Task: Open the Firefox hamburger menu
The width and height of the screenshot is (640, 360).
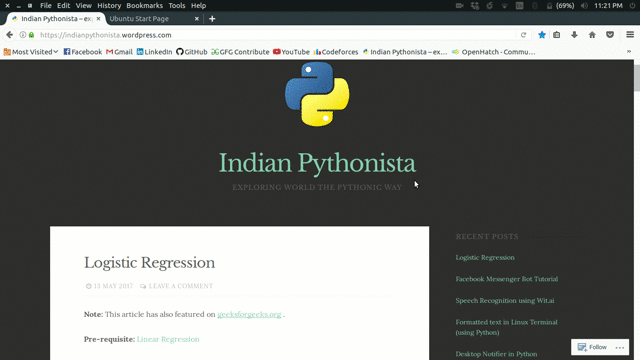Action: (630, 35)
